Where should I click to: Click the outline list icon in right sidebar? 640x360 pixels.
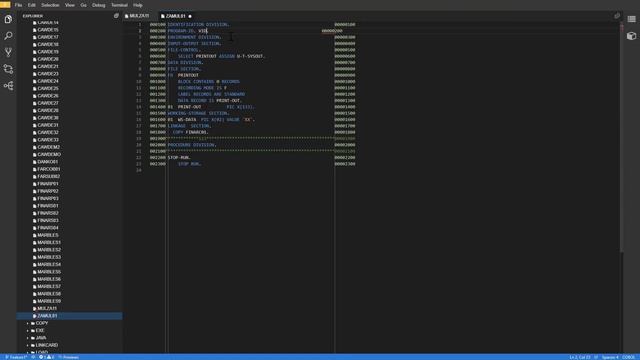(x=631, y=19)
